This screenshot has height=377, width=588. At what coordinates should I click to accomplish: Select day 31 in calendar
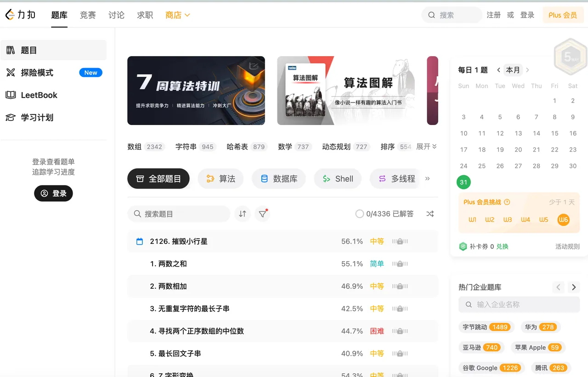tap(464, 182)
